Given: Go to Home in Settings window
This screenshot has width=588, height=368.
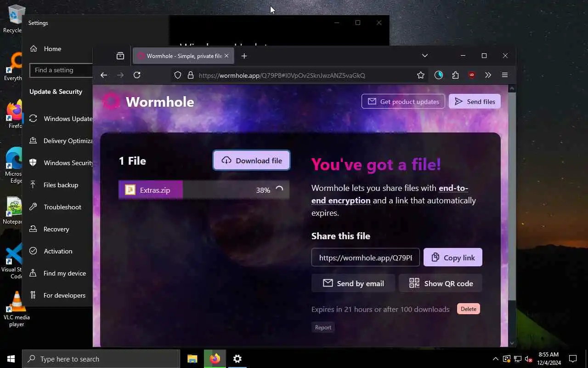Looking at the screenshot, I should coord(52,49).
